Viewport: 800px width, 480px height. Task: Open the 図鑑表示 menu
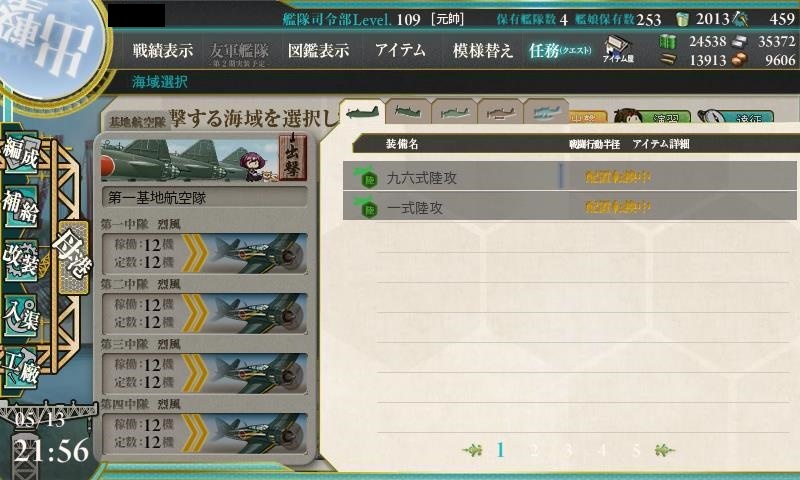pyautogui.click(x=318, y=50)
